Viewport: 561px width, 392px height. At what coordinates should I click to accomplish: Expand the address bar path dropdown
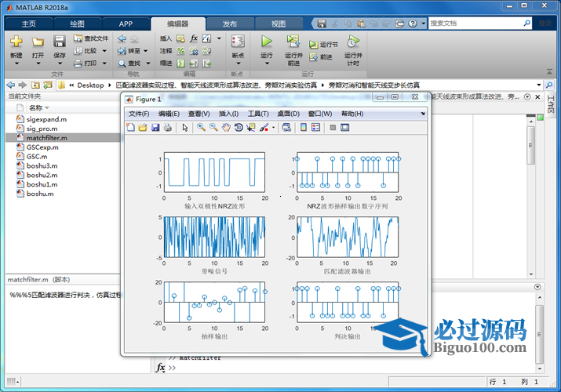pyautogui.click(x=539, y=85)
